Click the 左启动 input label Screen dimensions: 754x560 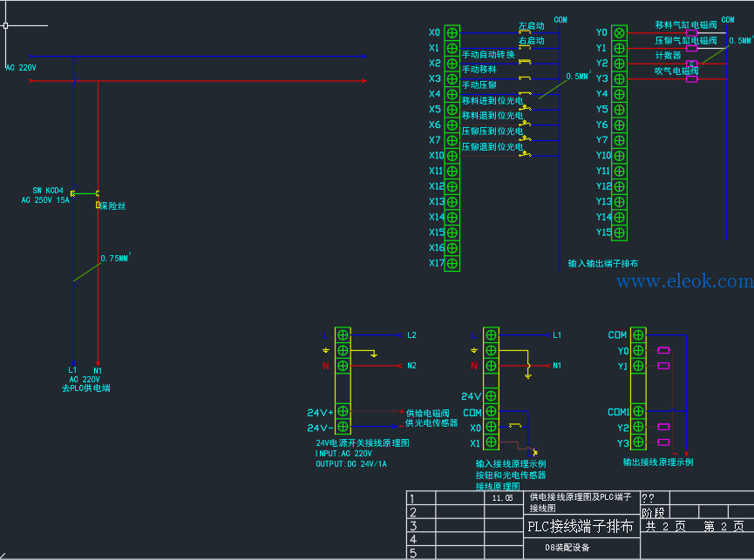(x=532, y=26)
